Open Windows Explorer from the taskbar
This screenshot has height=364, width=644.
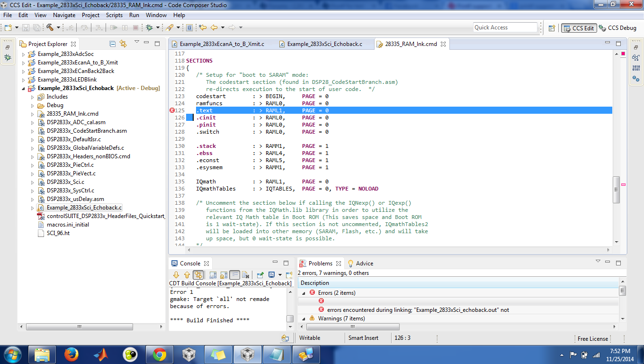[42, 354]
